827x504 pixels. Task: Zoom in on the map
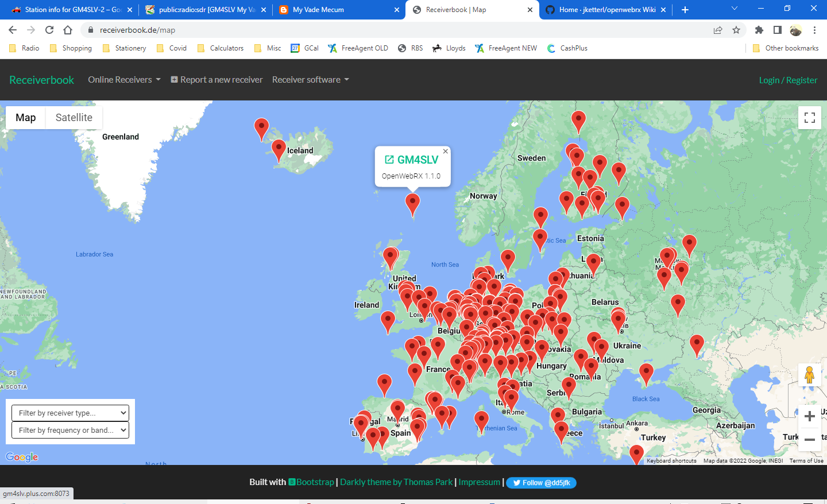pyautogui.click(x=809, y=416)
